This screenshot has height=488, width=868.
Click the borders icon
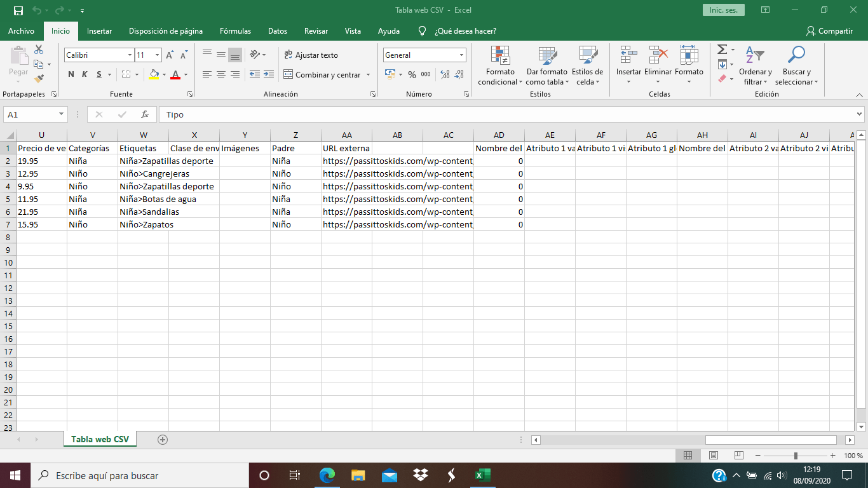pyautogui.click(x=126, y=74)
